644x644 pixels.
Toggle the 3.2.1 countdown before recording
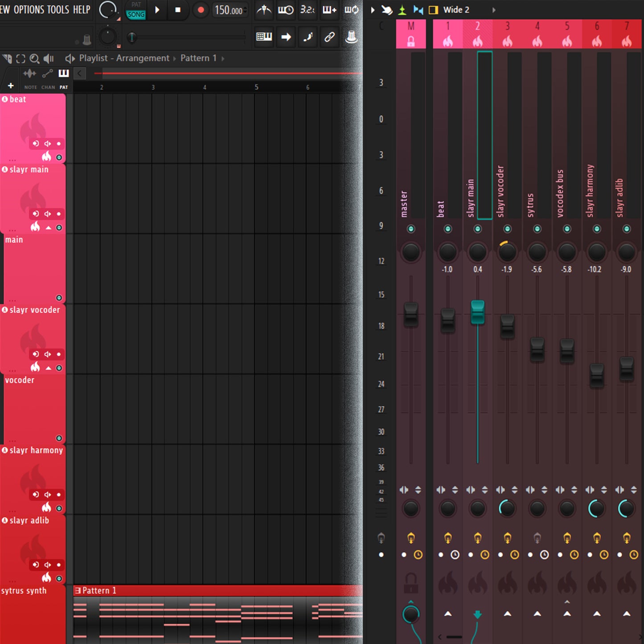pos(307,10)
